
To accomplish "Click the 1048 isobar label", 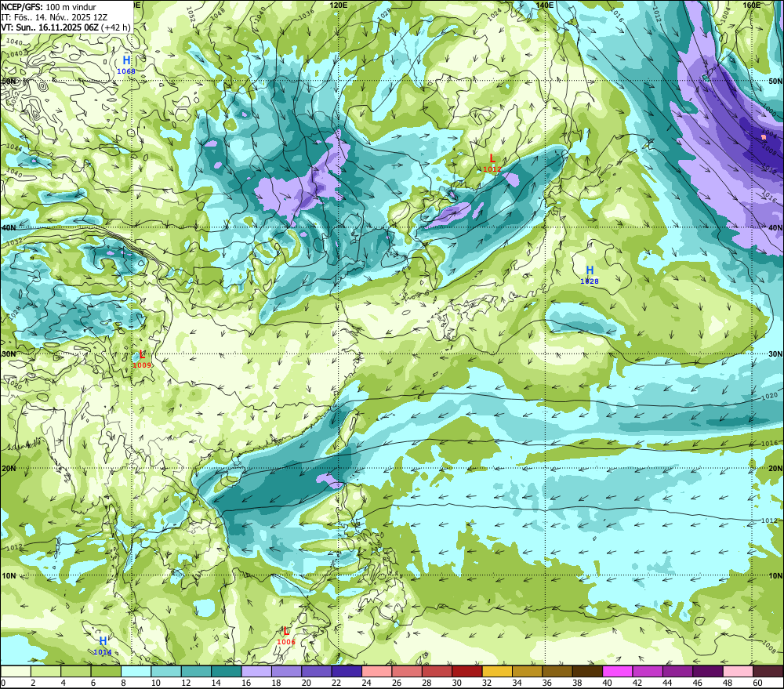I will 217,13.
